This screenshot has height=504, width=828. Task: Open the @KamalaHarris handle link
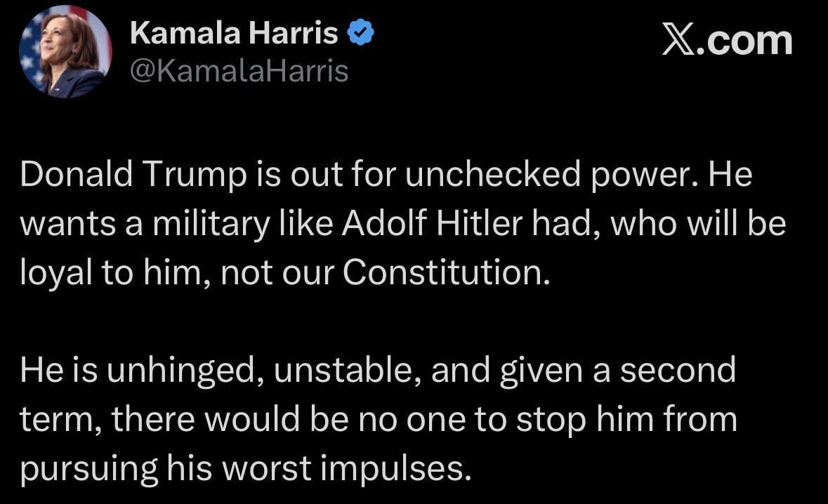tap(239, 71)
